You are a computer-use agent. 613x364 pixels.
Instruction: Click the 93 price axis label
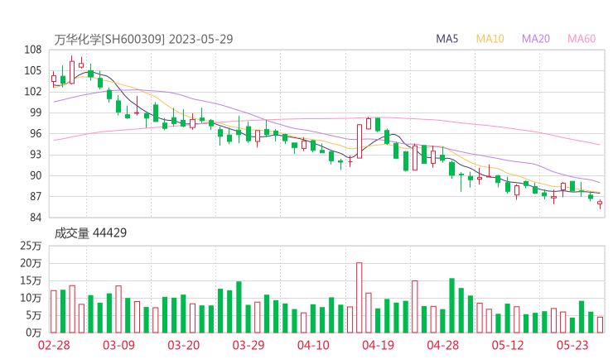36,155
